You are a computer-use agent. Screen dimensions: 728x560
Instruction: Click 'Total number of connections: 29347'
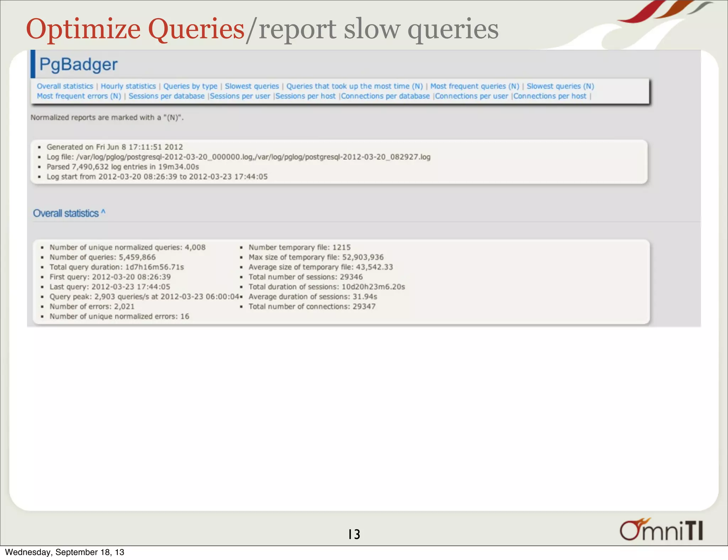point(312,307)
